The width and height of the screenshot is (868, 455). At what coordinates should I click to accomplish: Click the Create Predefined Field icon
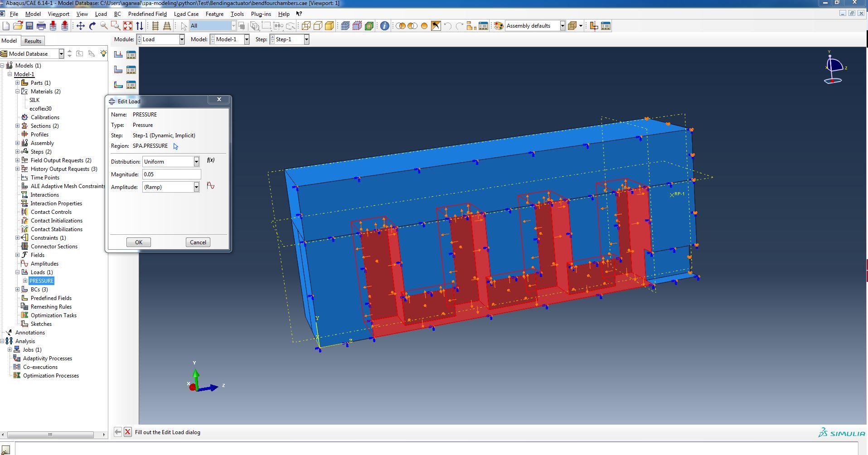click(x=118, y=85)
